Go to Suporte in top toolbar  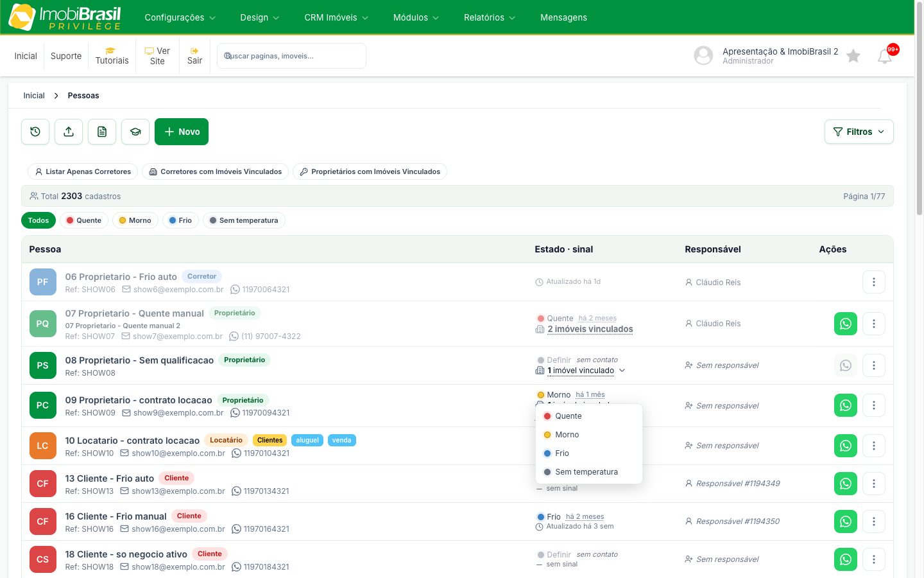66,56
